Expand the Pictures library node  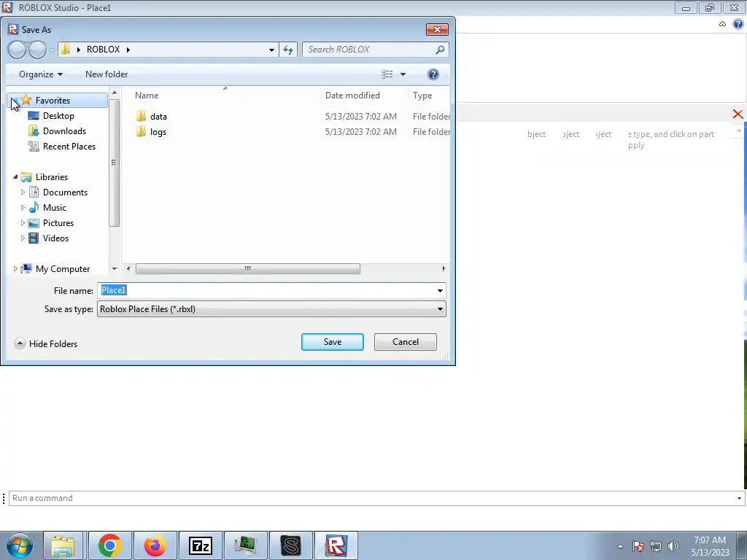23,223
